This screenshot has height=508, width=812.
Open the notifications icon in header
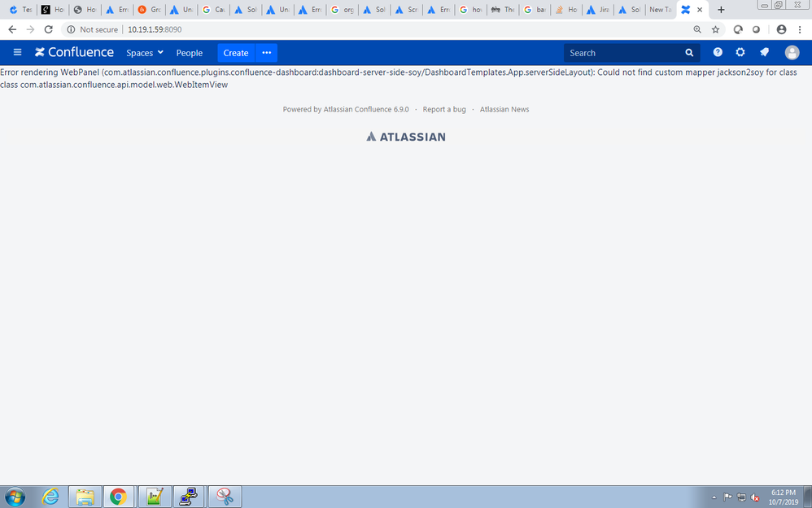[x=764, y=52]
